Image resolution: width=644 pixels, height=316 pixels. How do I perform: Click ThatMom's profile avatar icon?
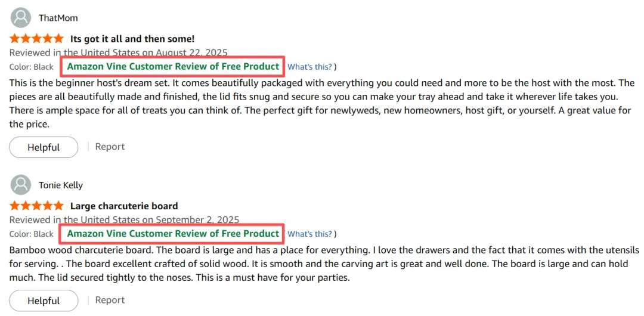pyautogui.click(x=21, y=17)
